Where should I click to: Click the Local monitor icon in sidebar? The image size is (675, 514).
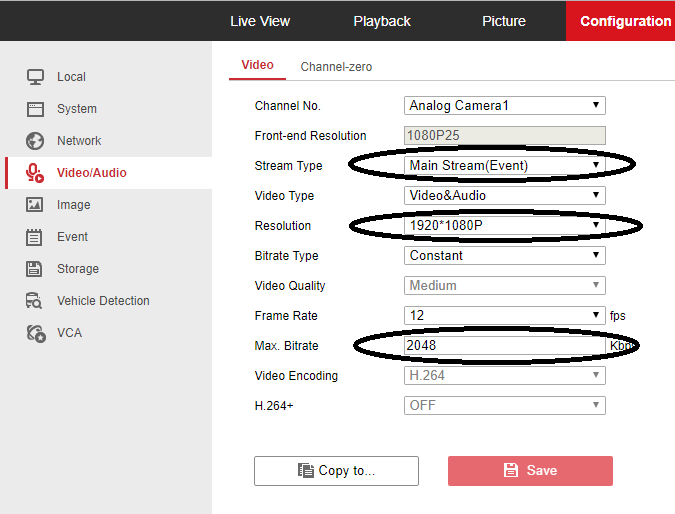35,77
